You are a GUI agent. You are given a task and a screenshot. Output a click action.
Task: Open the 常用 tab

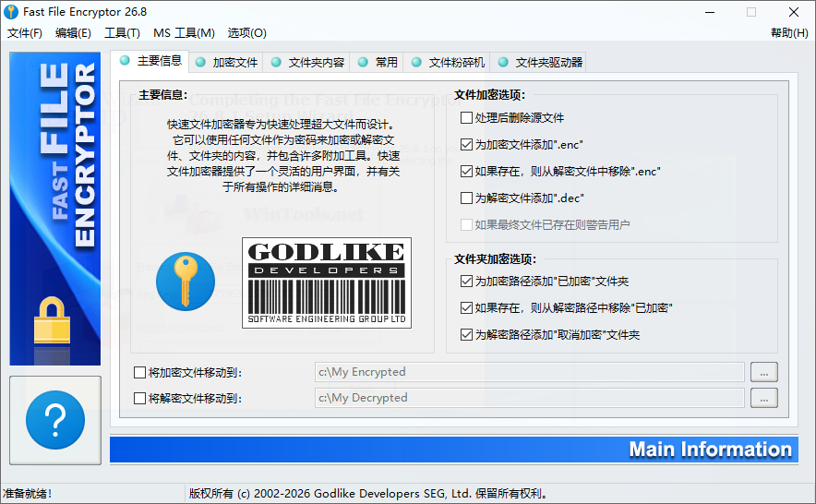point(377,63)
